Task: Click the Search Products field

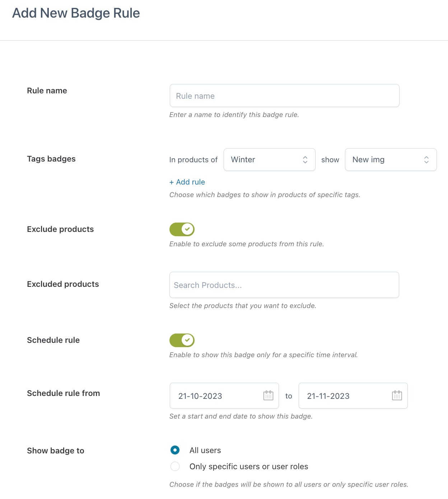Action: pos(284,285)
